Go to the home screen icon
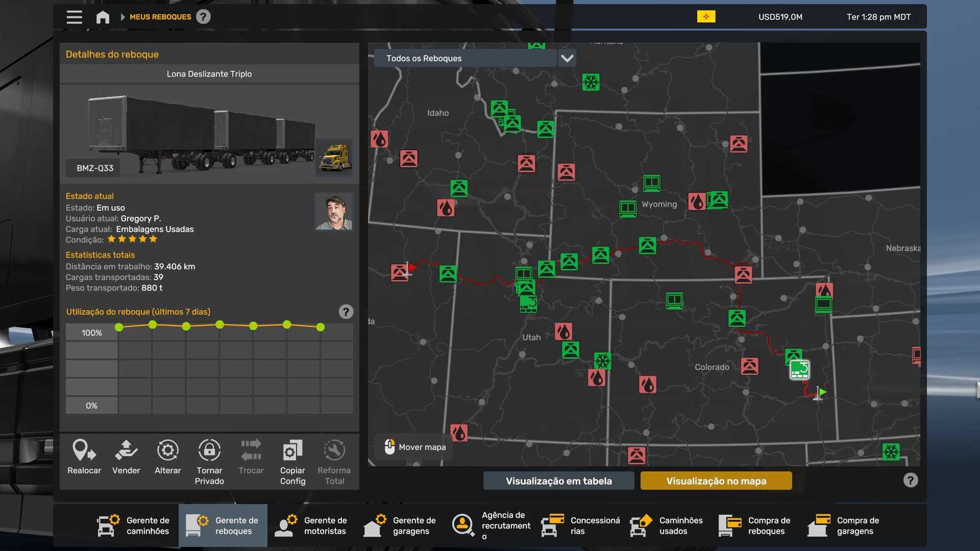 103,17
